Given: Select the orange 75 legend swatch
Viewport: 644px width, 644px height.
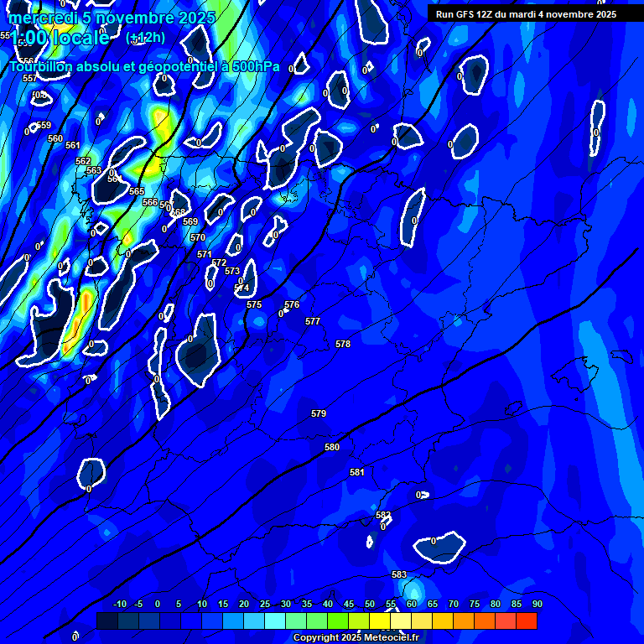Looking at the screenshot, I should point(464,621).
